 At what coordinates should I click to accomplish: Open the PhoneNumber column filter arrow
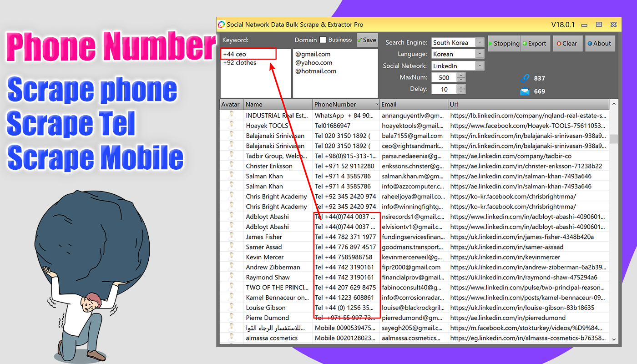point(376,104)
